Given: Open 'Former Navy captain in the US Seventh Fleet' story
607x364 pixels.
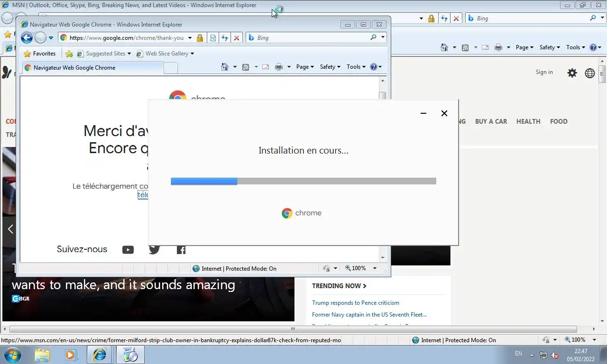Looking at the screenshot, I should [369, 315].
